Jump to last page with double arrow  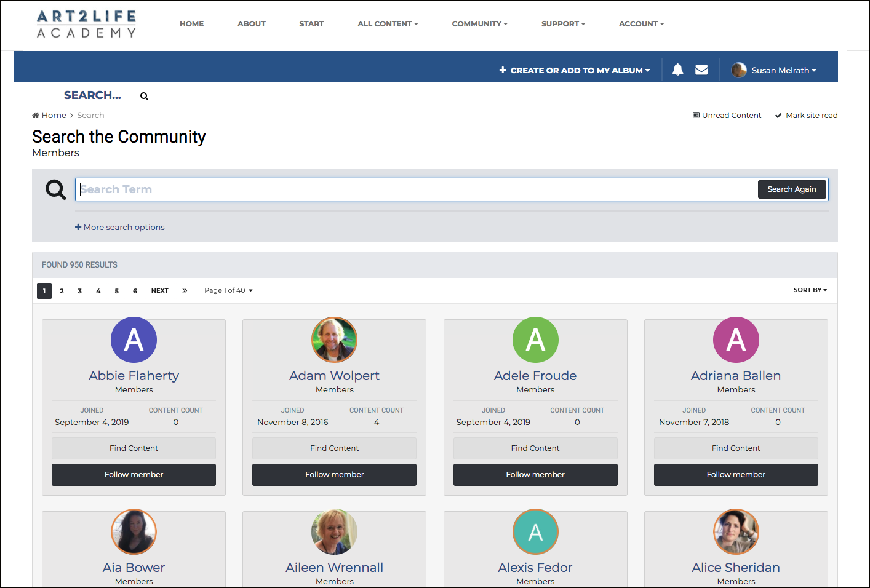point(185,291)
